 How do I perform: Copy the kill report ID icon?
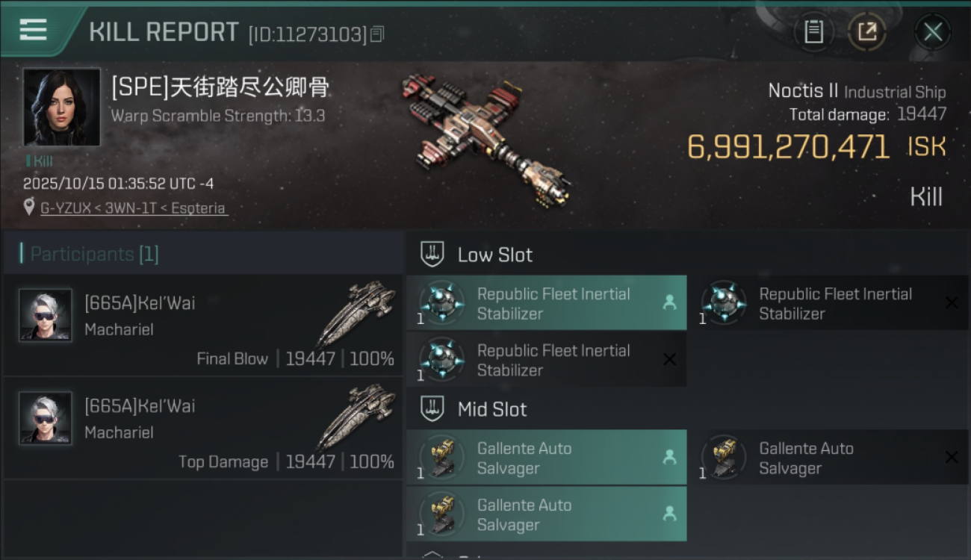point(377,34)
